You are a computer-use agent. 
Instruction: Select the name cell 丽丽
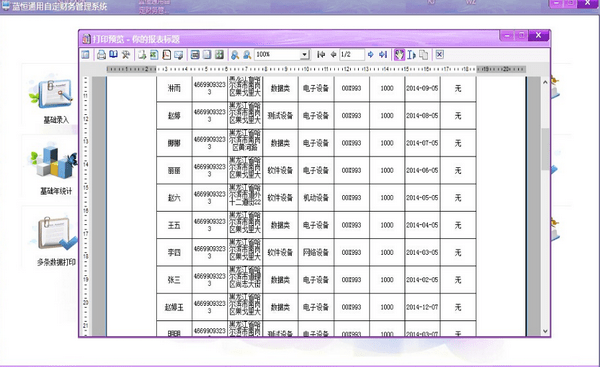[174, 171]
